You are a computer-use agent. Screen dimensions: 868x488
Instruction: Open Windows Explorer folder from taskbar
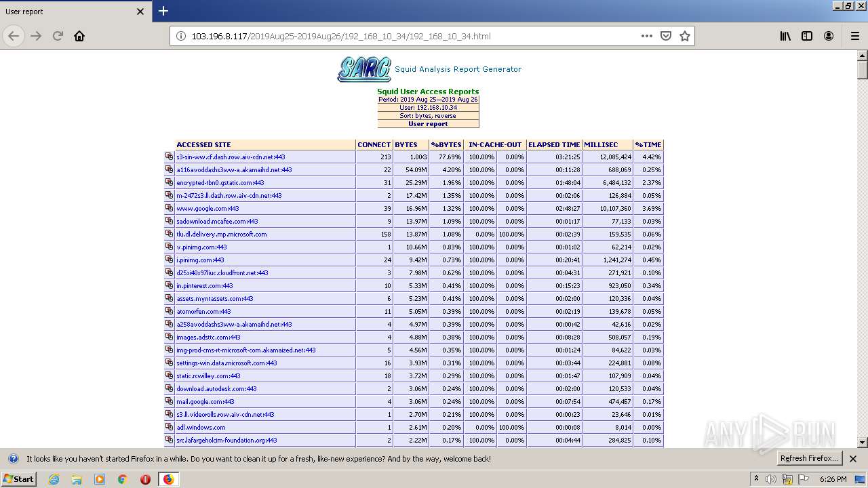point(77,479)
